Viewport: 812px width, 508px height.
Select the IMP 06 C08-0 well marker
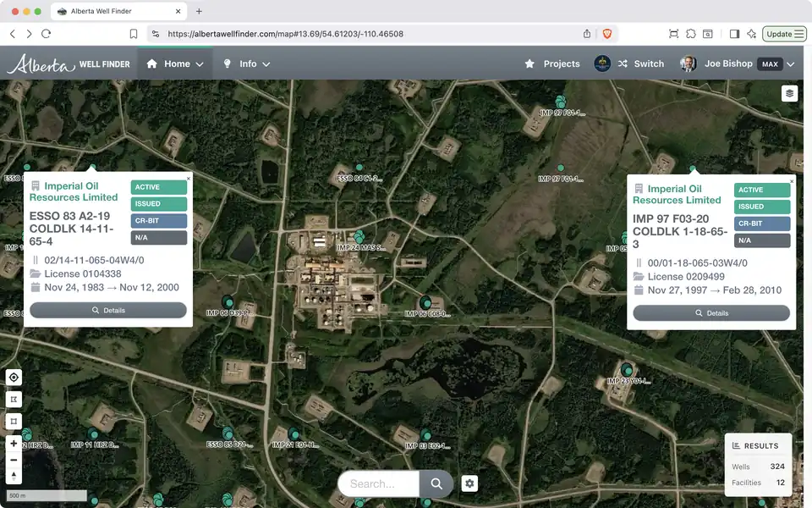pyautogui.click(x=425, y=301)
